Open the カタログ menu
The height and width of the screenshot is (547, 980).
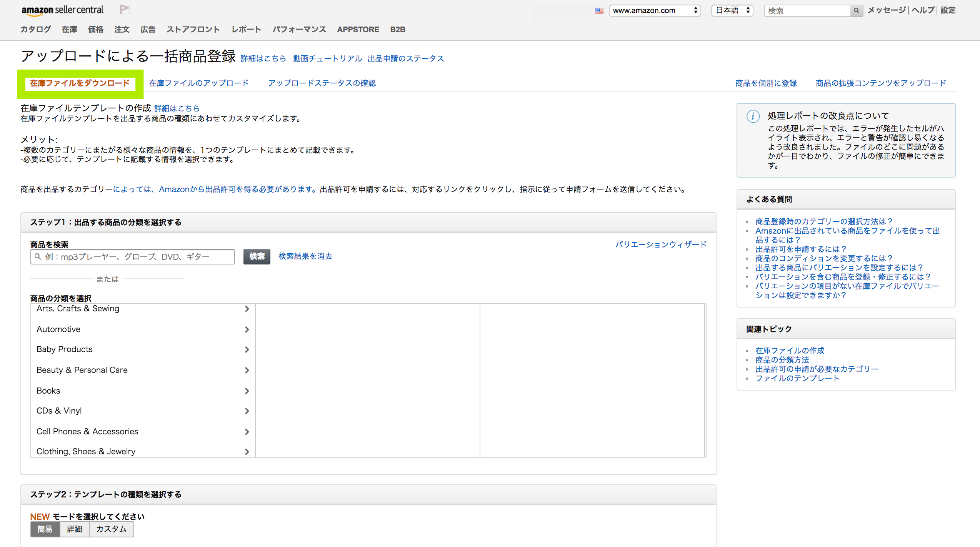[36, 30]
